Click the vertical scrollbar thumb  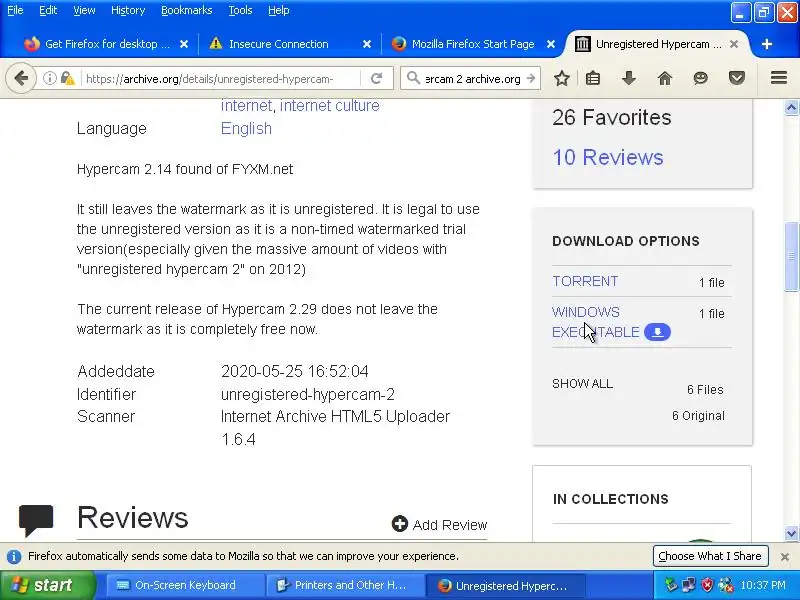tap(791, 257)
